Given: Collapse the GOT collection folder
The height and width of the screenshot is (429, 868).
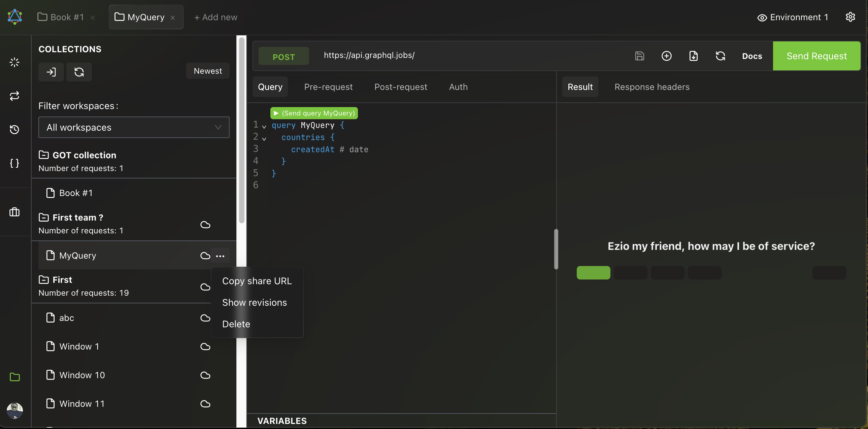Looking at the screenshot, I should (x=43, y=155).
